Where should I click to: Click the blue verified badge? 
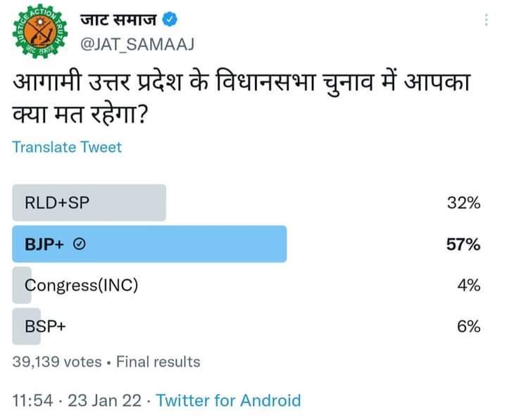[170, 20]
